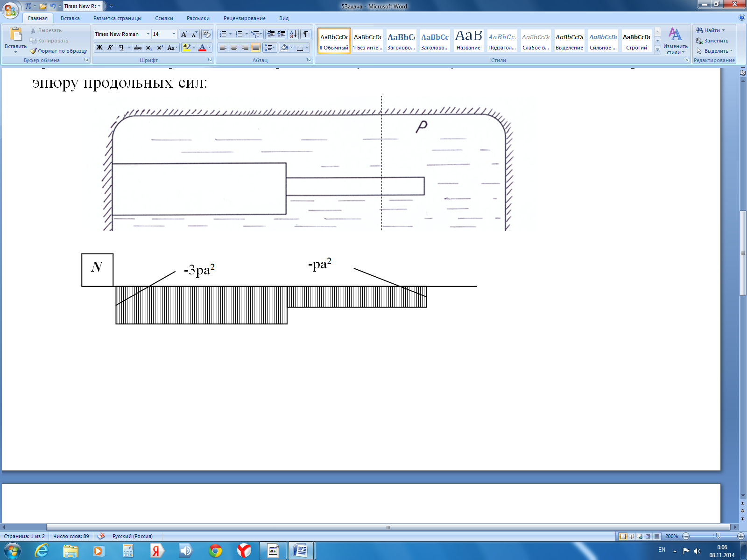Image resolution: width=747 pixels, height=560 pixels.
Task: Click the undo icon in quick access
Action: click(53, 6)
